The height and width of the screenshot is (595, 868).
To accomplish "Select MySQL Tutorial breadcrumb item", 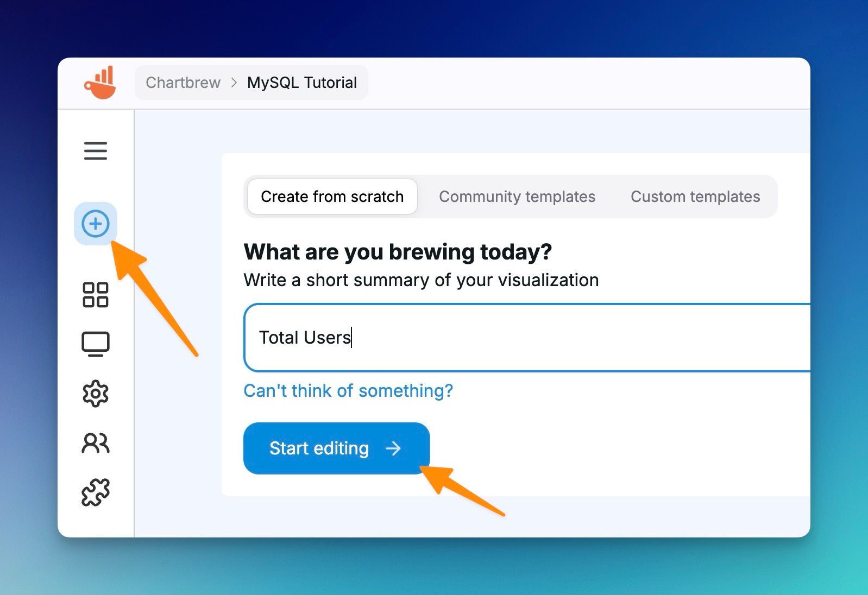I will (x=302, y=83).
